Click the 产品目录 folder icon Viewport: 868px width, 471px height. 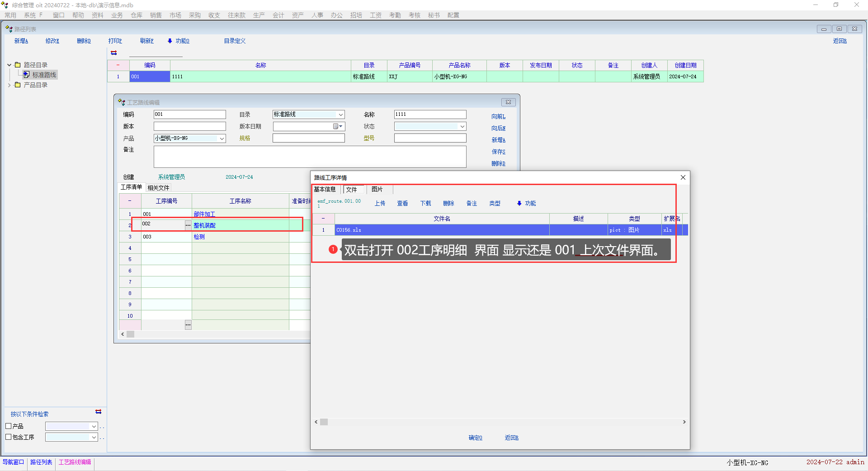pyautogui.click(x=18, y=85)
